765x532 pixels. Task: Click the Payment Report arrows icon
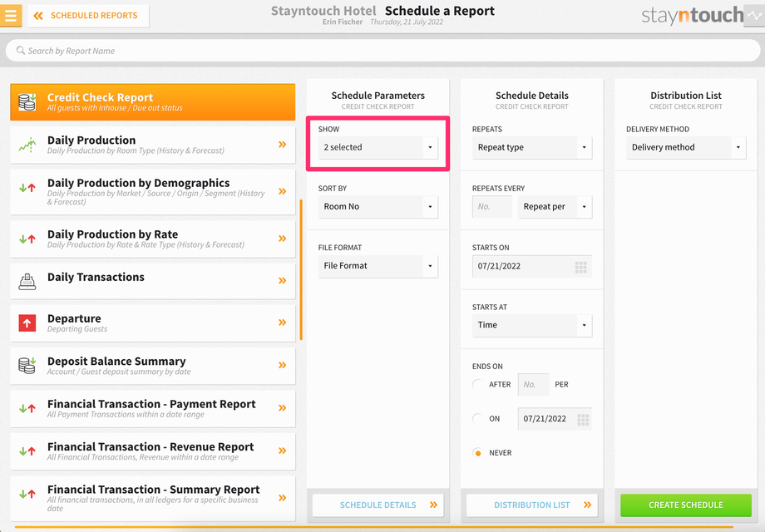pyautogui.click(x=27, y=409)
